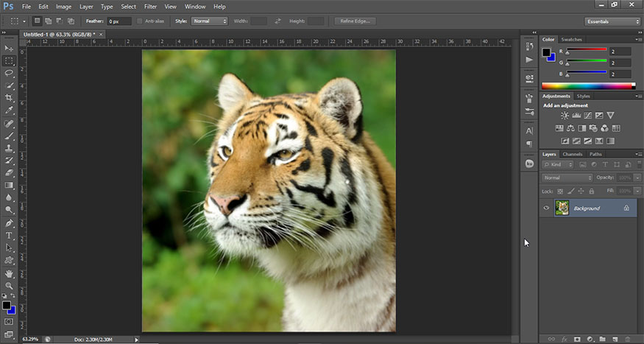Swap width and height arrows
Viewport: 644px width, 344px height.
click(277, 21)
